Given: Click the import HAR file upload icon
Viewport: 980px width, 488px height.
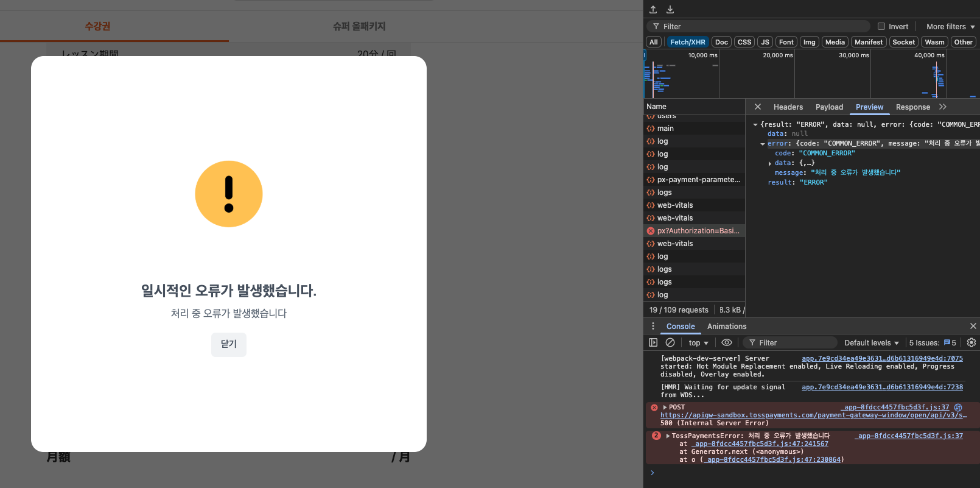Looking at the screenshot, I should [x=653, y=9].
